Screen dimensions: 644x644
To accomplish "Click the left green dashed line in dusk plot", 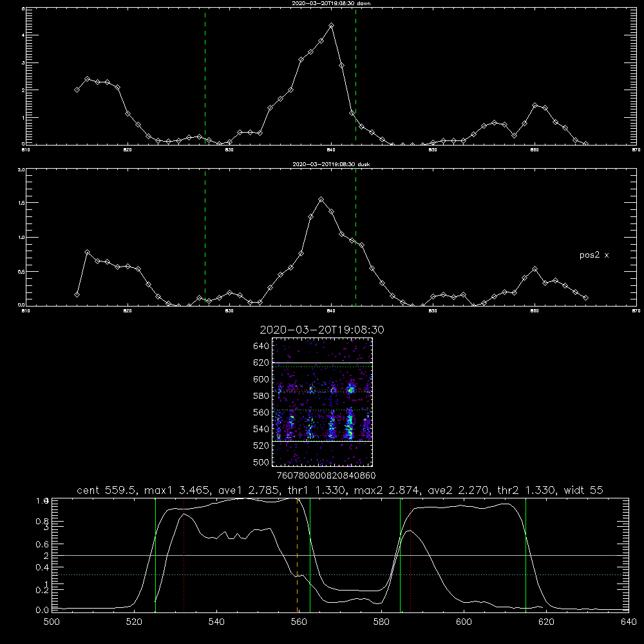I will 205,237.
